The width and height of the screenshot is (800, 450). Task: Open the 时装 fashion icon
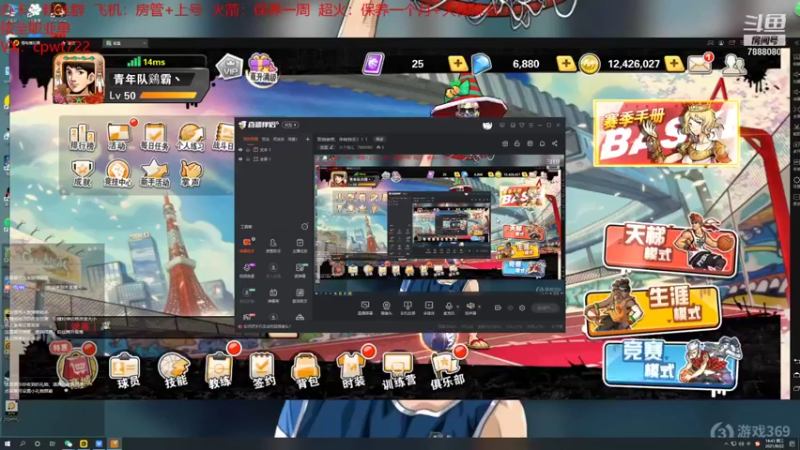point(352,371)
